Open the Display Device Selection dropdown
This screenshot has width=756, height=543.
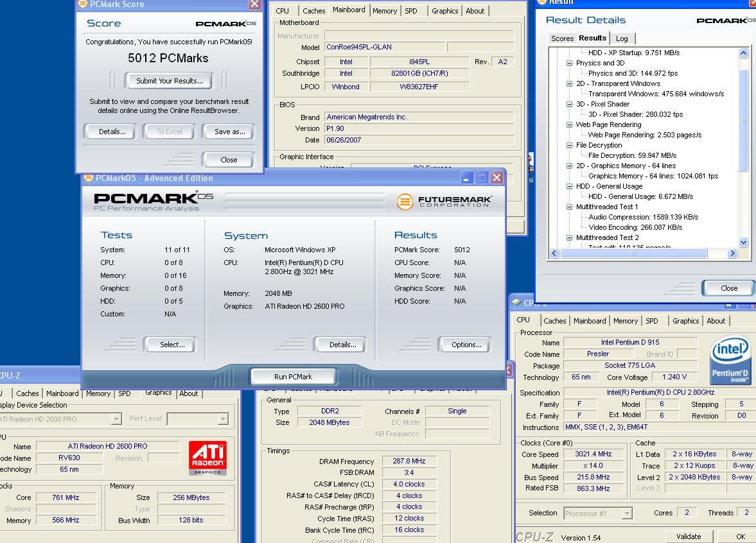pyautogui.click(x=116, y=419)
